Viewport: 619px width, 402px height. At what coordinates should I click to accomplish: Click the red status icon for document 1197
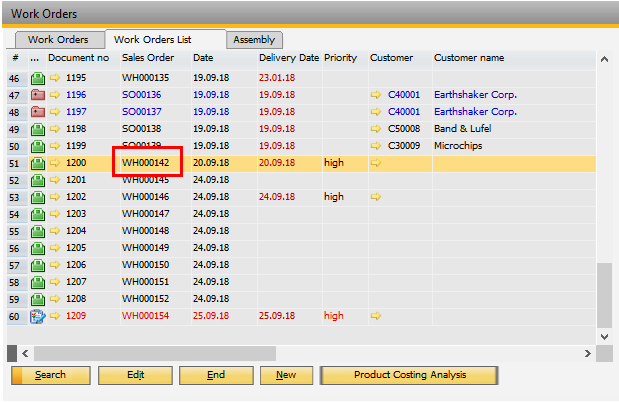click(x=38, y=112)
